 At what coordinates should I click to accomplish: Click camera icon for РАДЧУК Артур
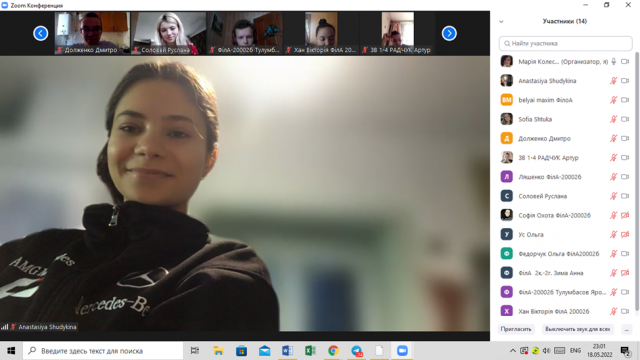click(x=625, y=158)
